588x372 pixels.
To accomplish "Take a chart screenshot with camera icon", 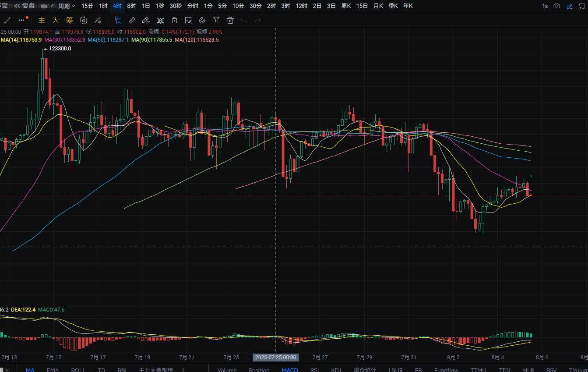I will 556,6.
